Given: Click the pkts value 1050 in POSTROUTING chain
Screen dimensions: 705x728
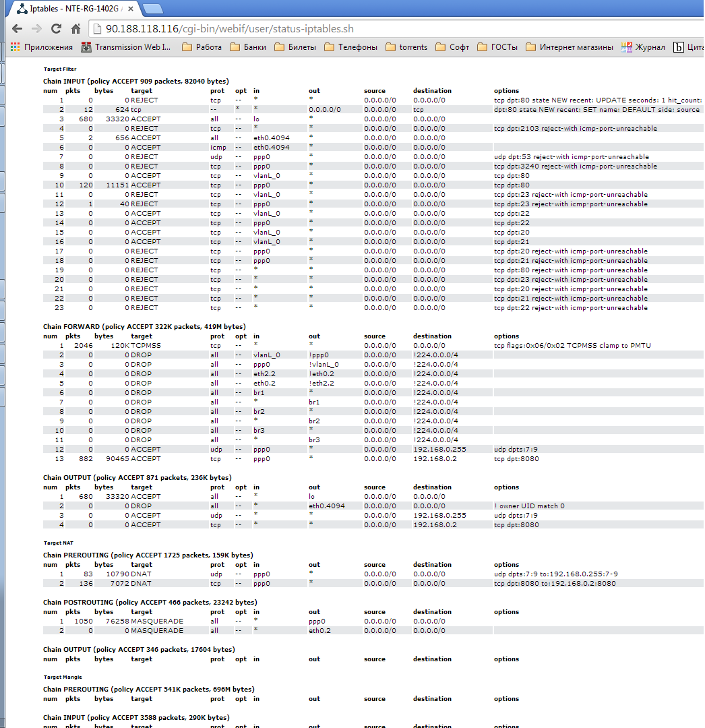Looking at the screenshot, I should 84,621.
